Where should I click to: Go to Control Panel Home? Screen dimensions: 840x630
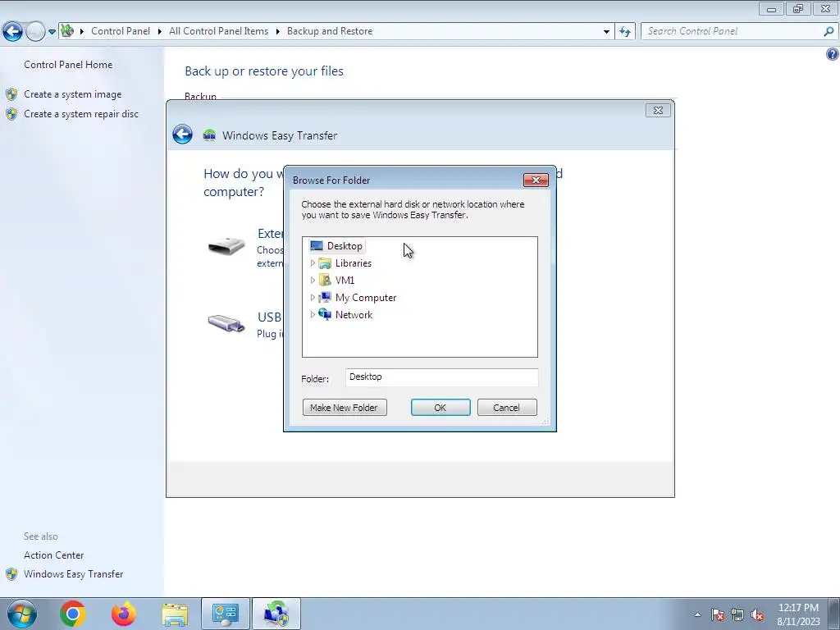point(68,65)
